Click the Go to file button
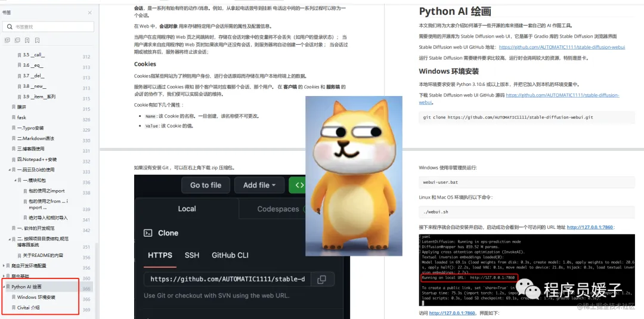Viewport: 644px width, 319px height. tap(206, 185)
